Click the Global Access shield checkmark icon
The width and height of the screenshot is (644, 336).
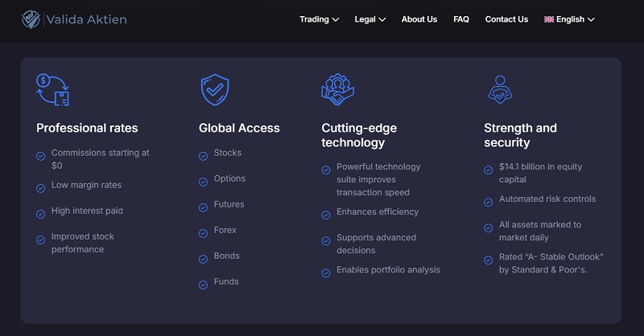click(215, 90)
